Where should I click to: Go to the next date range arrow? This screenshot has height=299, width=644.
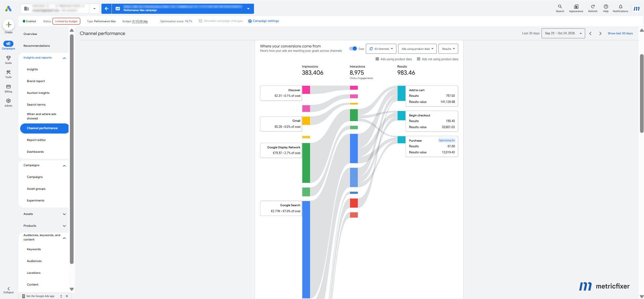click(x=600, y=33)
